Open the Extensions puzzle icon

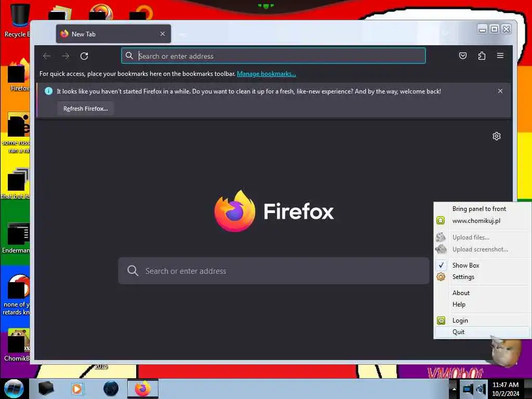point(482,56)
